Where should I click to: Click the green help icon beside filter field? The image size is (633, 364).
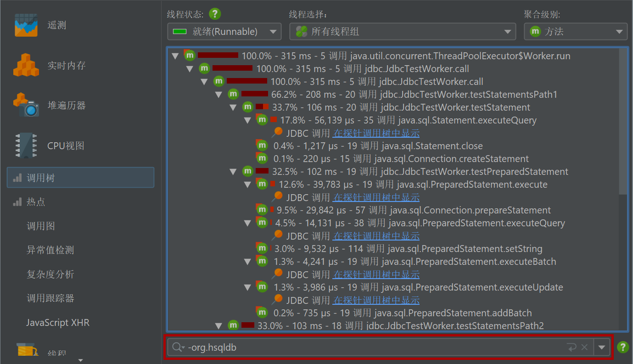[x=622, y=347]
